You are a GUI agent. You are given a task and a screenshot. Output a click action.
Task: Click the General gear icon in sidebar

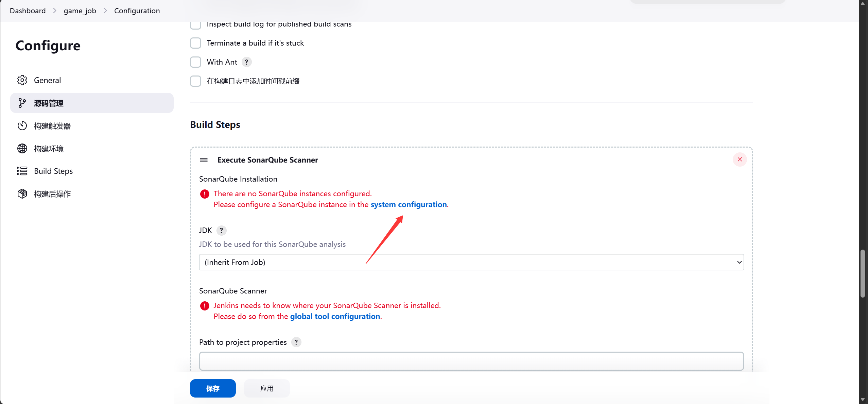(x=22, y=80)
